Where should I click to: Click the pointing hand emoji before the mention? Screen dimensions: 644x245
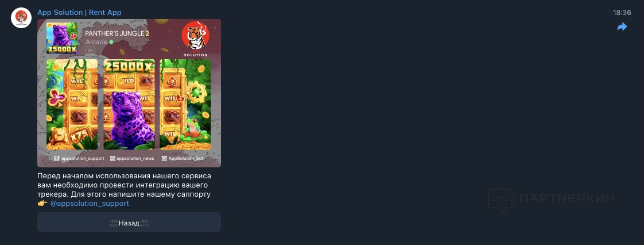(42, 204)
